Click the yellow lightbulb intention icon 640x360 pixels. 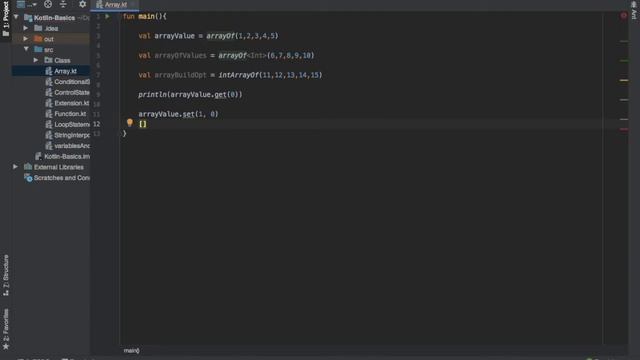[x=129, y=122]
